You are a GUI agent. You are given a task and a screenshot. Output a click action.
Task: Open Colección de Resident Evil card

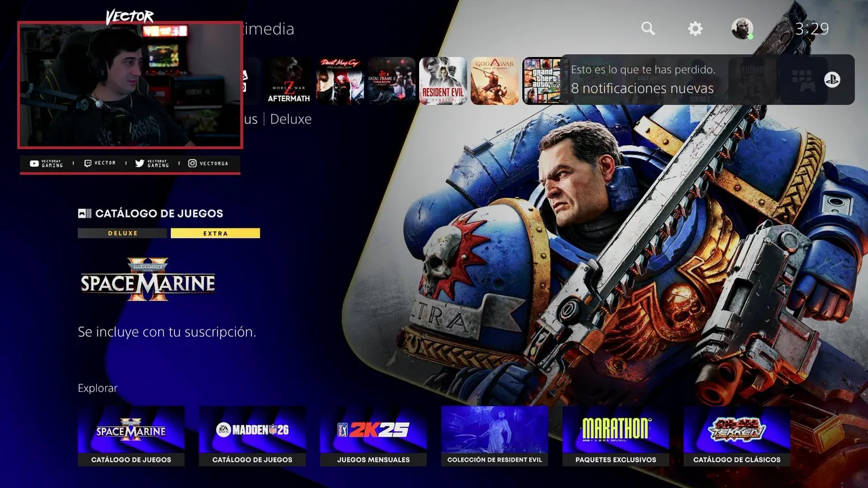(x=494, y=436)
